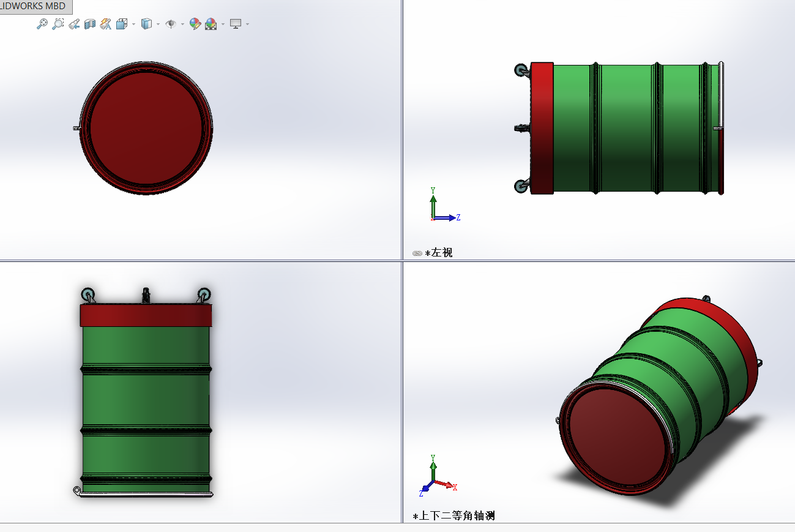Open the Edit Appearance tool
Viewport: 795px width, 532px height.
[195, 24]
